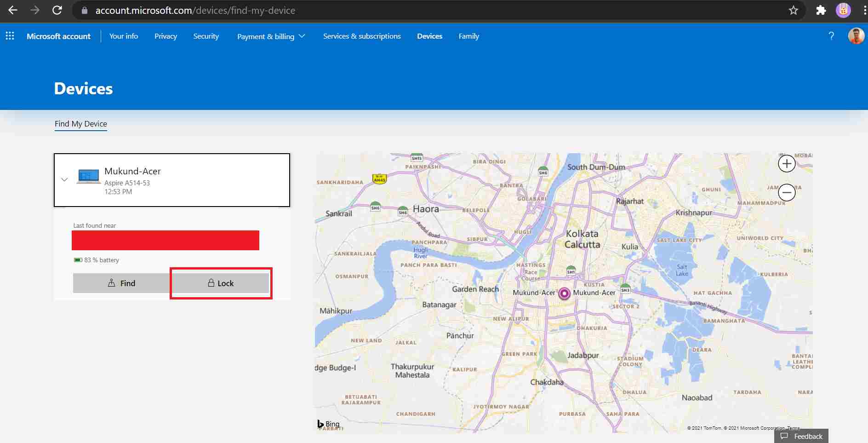Viewport: 868px width, 443px height.
Task: Click the purple device location marker
Action: (564, 293)
